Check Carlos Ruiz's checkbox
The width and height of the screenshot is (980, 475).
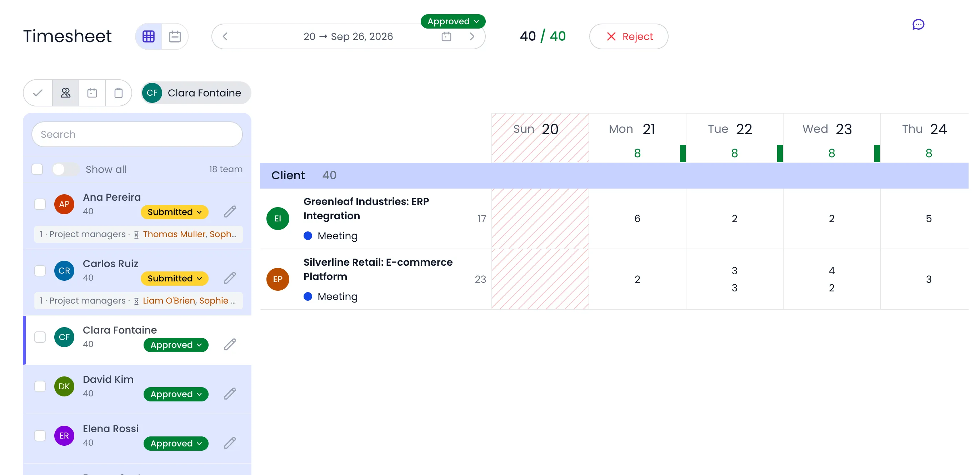pyautogui.click(x=40, y=271)
